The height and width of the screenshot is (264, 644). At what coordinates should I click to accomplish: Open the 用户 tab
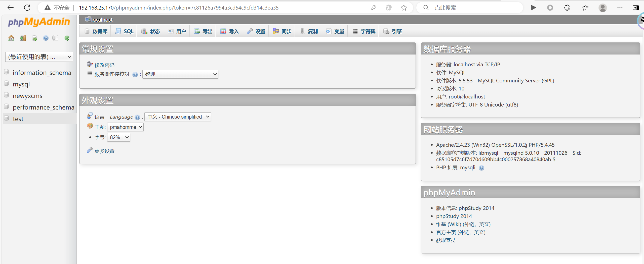click(x=177, y=31)
